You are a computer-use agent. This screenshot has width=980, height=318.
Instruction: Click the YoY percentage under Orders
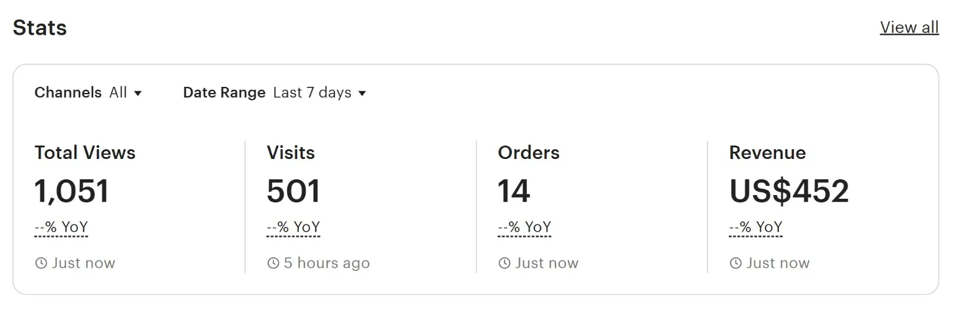pos(524,227)
